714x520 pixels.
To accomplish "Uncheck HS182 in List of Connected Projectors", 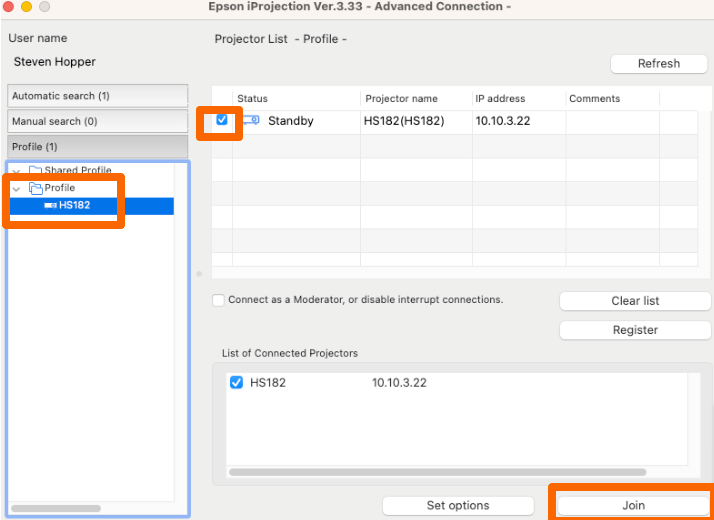I will pos(236,382).
